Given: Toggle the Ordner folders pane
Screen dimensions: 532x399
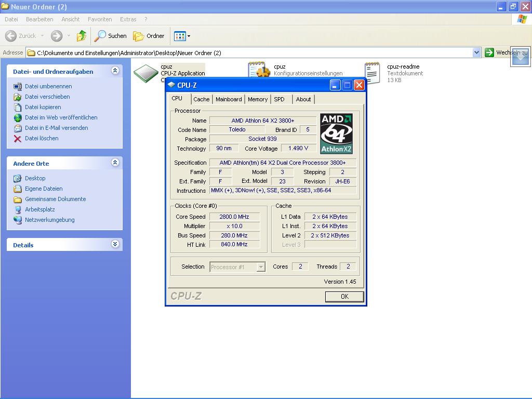Looking at the screenshot, I should [149, 36].
